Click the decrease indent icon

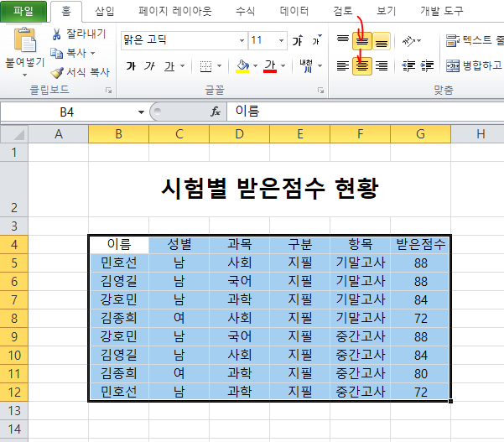pyautogui.click(x=408, y=66)
